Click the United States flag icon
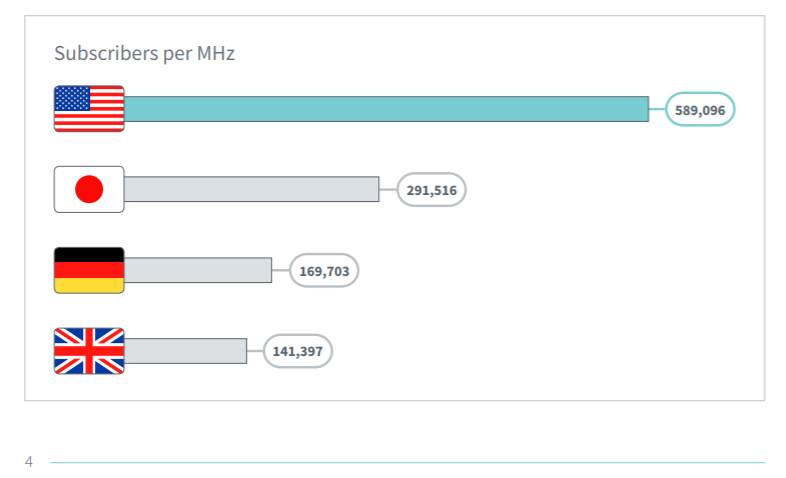 click(89, 109)
